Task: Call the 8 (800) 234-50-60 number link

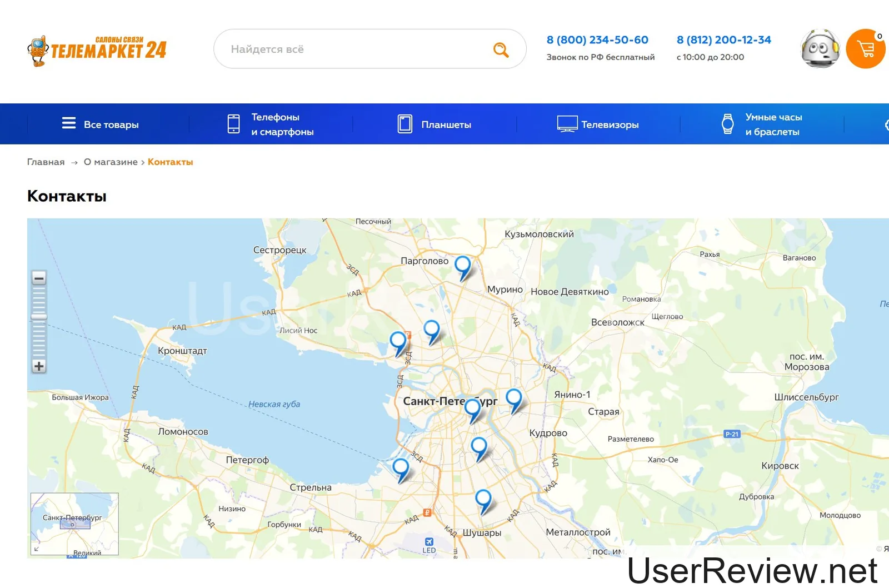Action: [x=597, y=40]
